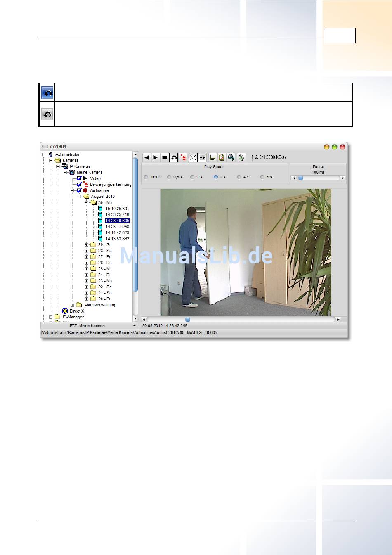Collapse the Kameras node

[51, 160]
